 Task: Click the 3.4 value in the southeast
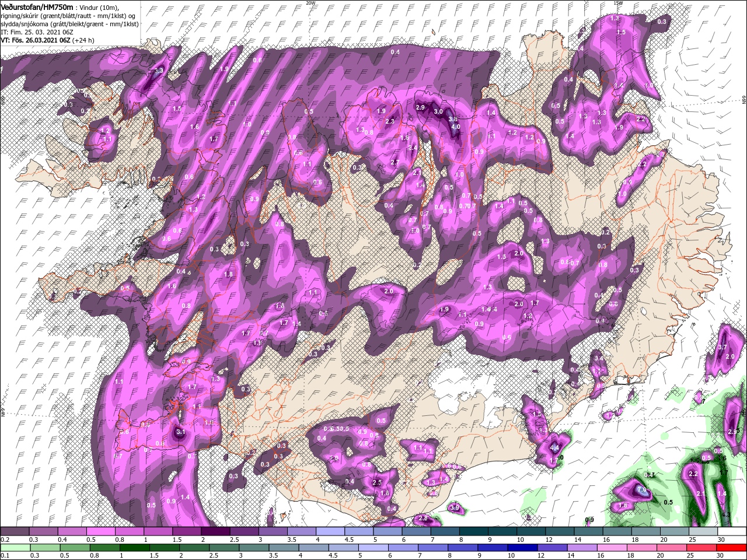[598, 358]
